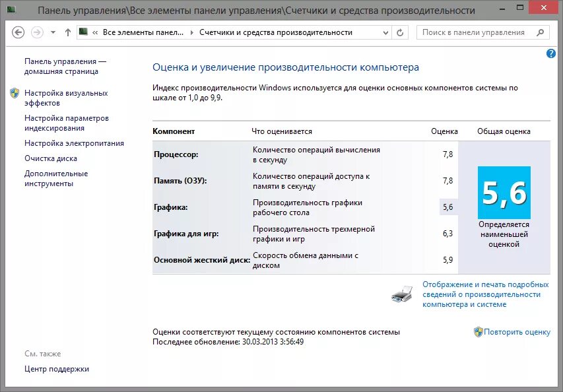This screenshot has height=392, width=563.
Task: Click the hard disk score 5,9
Action: [x=447, y=260]
